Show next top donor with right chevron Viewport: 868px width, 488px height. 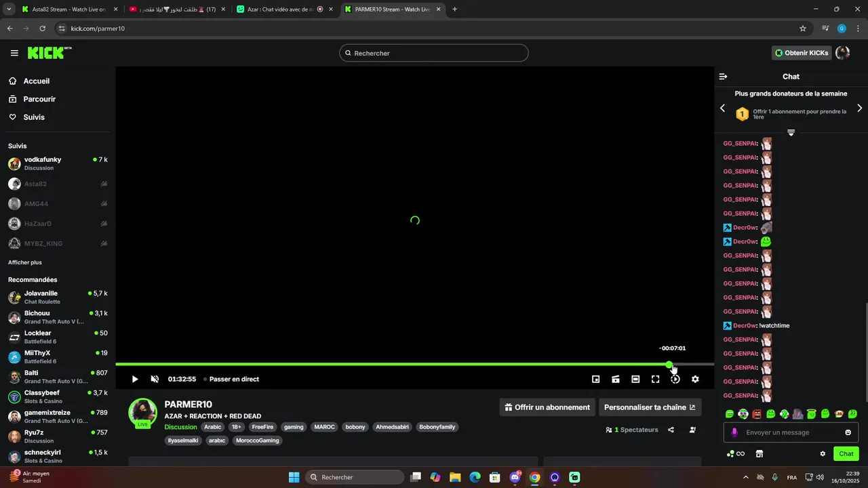point(859,108)
